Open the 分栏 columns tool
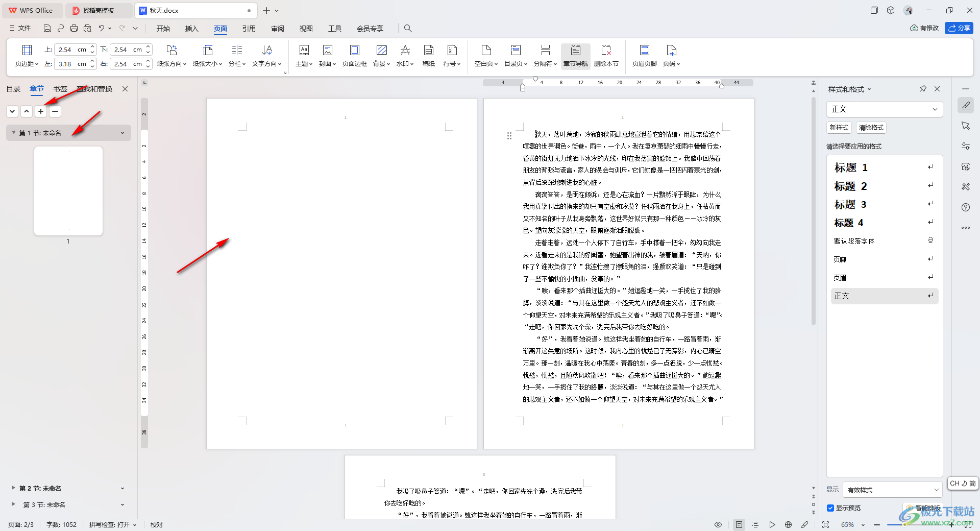 pos(237,55)
